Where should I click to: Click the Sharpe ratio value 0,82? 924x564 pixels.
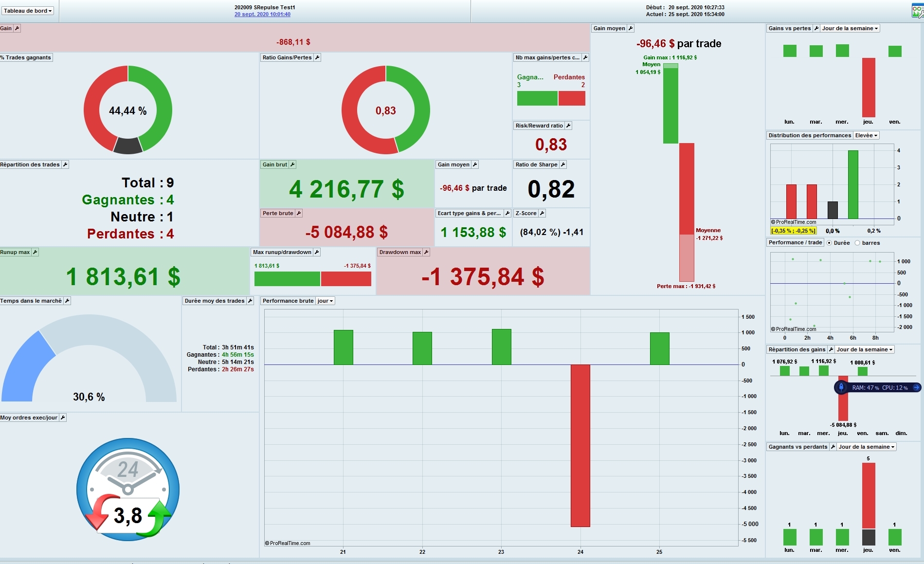point(551,189)
